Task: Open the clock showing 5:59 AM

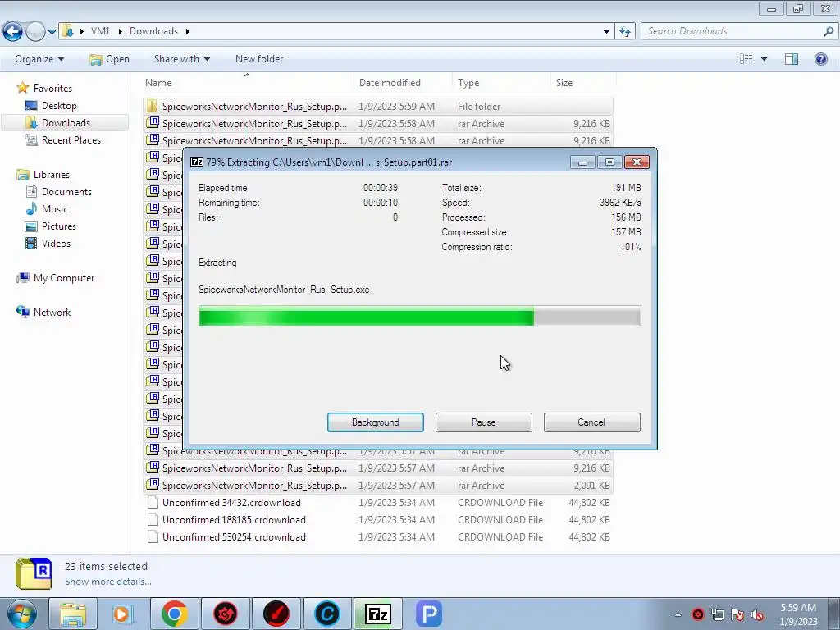Action: coord(798,614)
